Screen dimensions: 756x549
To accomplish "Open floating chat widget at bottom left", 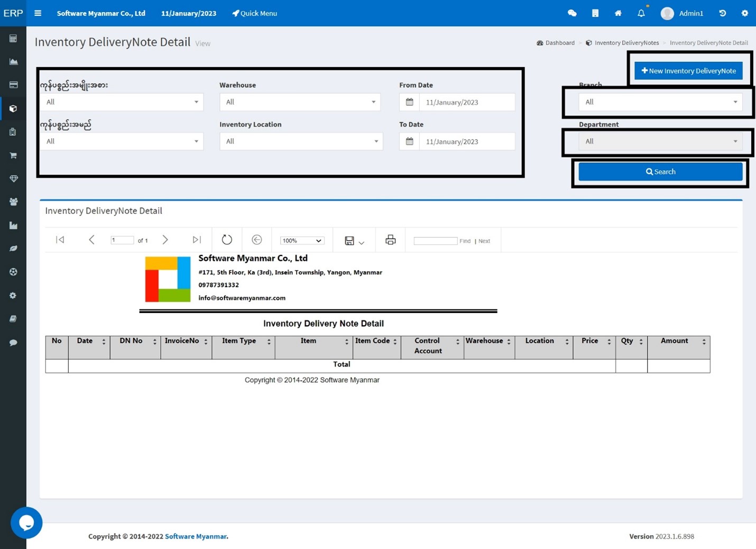I will (x=26, y=523).
